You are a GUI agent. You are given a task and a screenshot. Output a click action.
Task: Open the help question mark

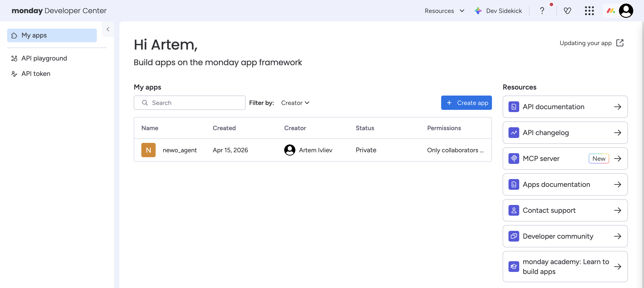point(542,11)
